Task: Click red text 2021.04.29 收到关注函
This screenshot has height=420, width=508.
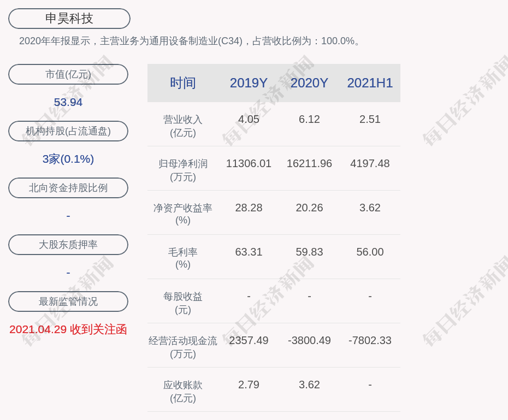Action: click(x=68, y=330)
